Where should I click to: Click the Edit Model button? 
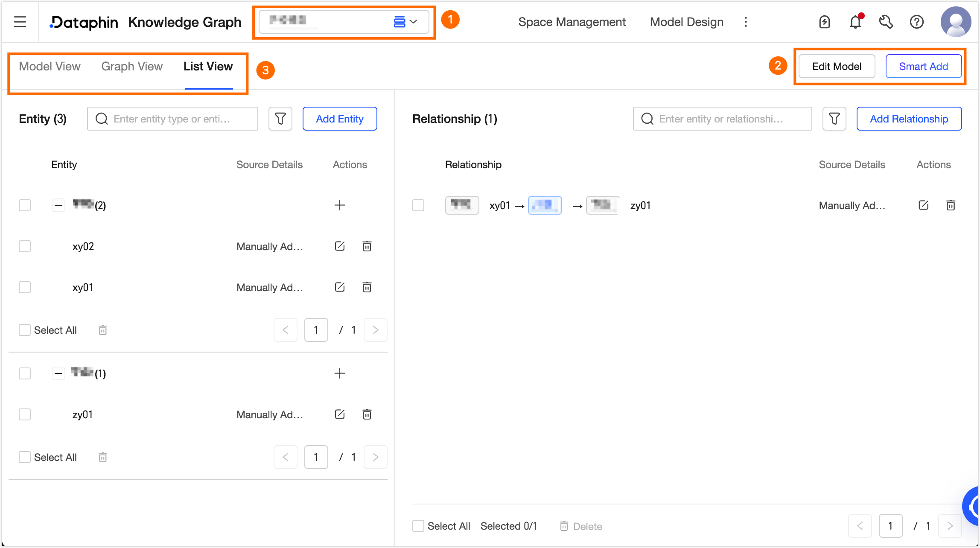tap(837, 66)
